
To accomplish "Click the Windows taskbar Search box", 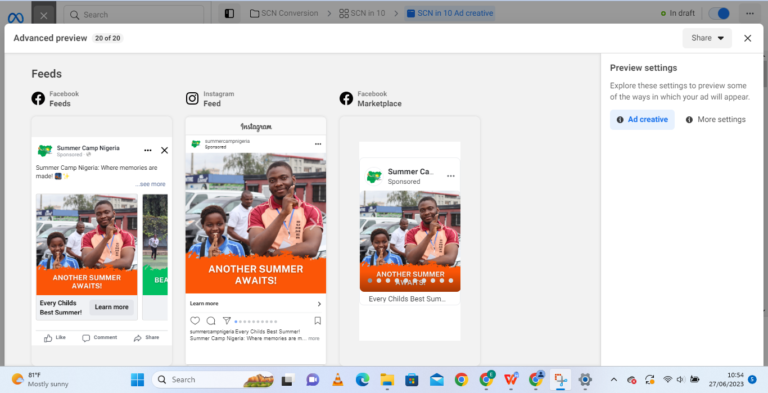I will 213,380.
